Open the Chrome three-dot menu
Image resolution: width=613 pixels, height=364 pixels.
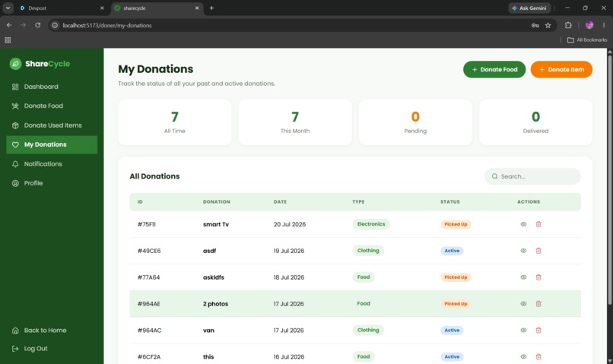click(x=604, y=25)
